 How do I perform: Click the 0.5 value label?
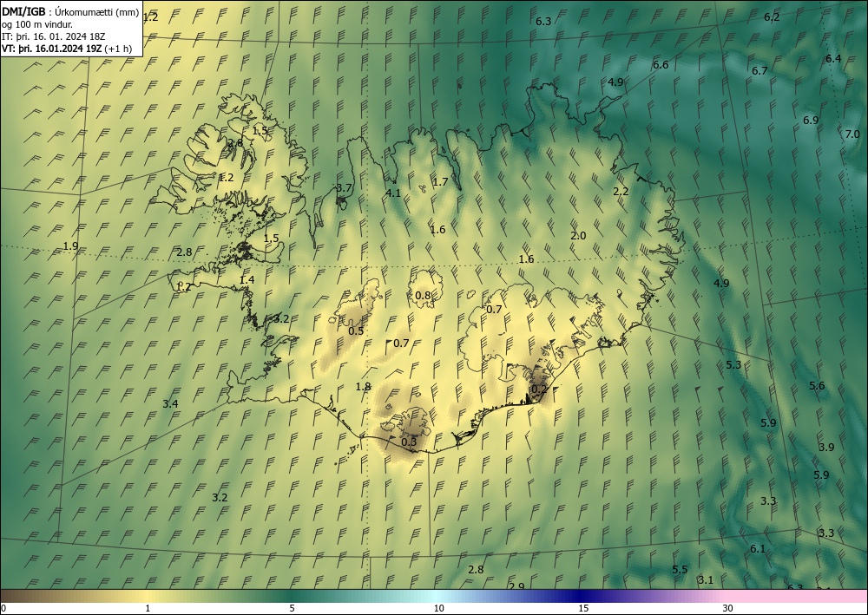pos(356,330)
